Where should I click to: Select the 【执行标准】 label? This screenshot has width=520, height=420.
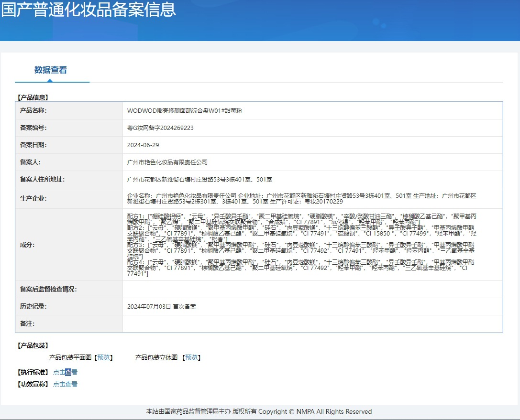(33, 372)
